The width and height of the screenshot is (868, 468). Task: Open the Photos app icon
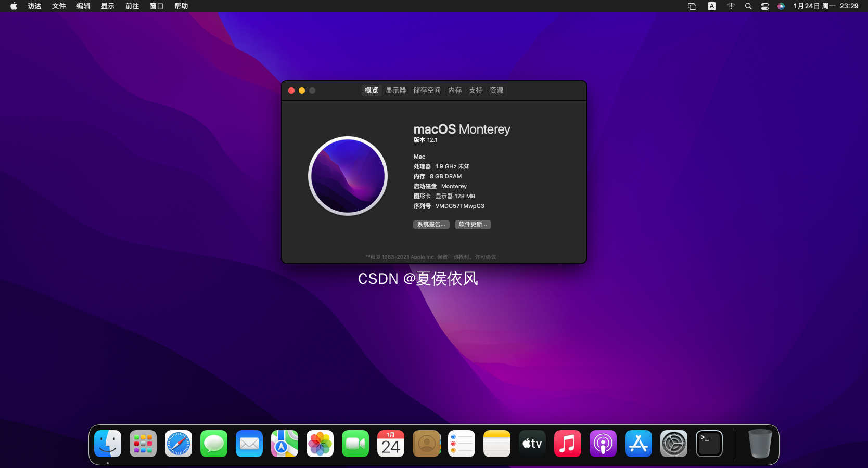pos(320,444)
